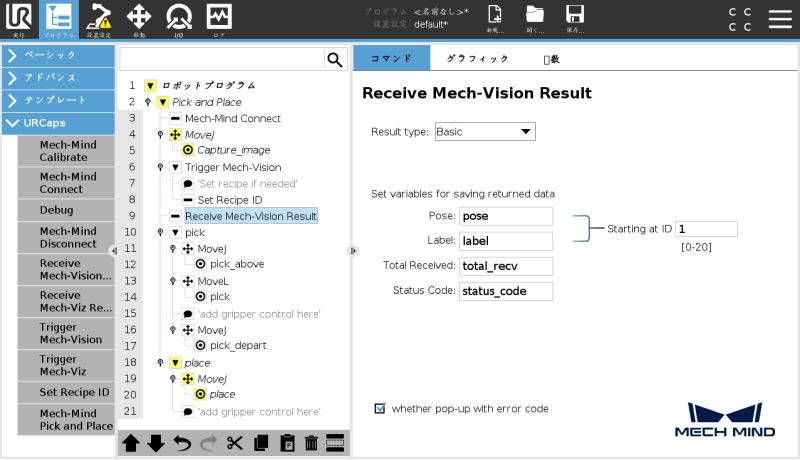Expand the Advanced commands section

[58, 78]
